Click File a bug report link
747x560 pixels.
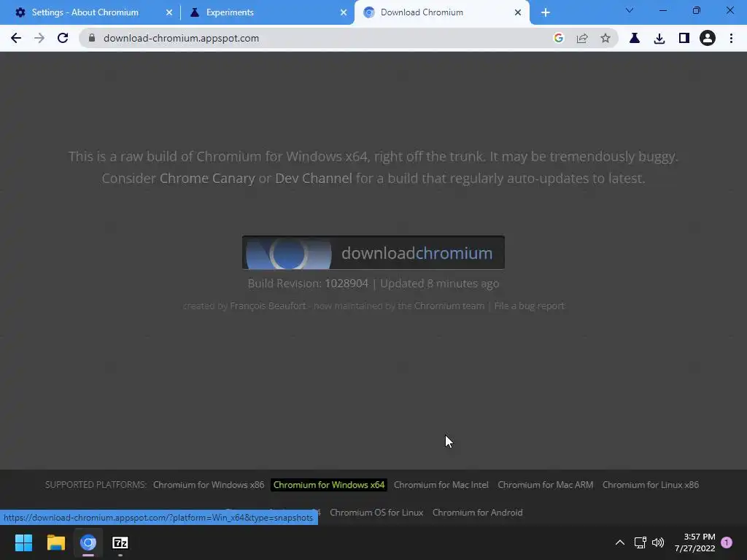tap(530, 306)
